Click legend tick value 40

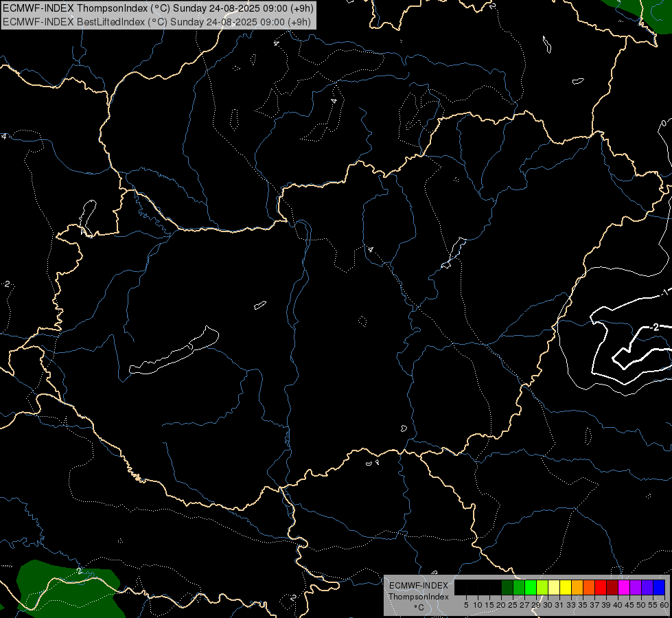pyautogui.click(x=618, y=605)
